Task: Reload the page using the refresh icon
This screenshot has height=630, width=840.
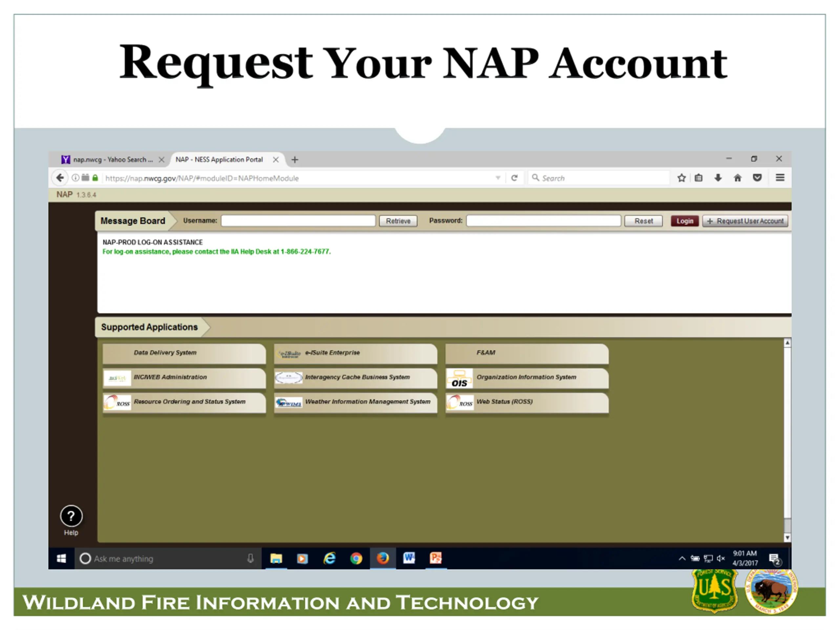Action: click(x=514, y=178)
